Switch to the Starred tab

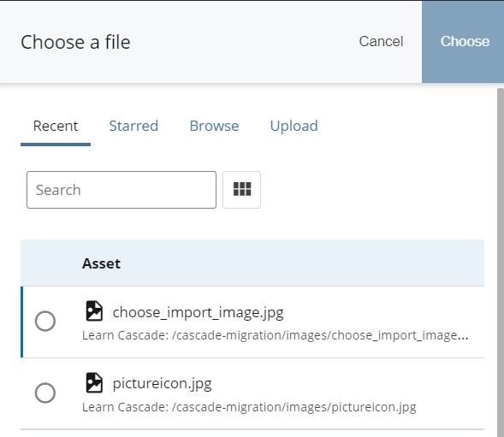(133, 126)
